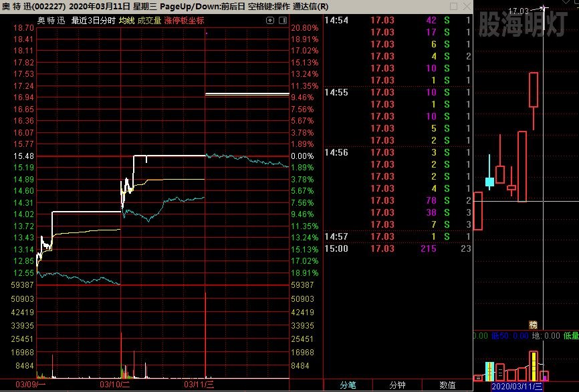
Task: Click the 2020/03/11/三 date label under K-line chart
Action: click(517, 387)
